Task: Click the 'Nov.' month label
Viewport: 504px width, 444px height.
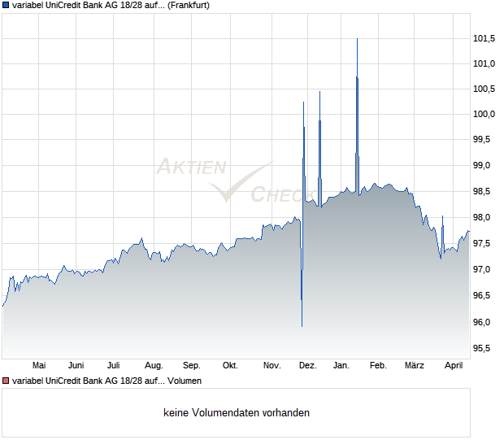Action: point(272,365)
